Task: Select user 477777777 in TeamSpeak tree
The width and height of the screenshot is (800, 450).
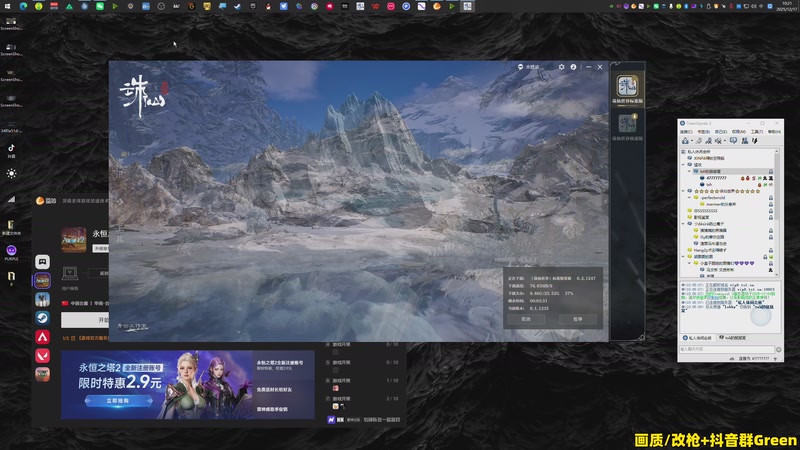Action: click(716, 178)
